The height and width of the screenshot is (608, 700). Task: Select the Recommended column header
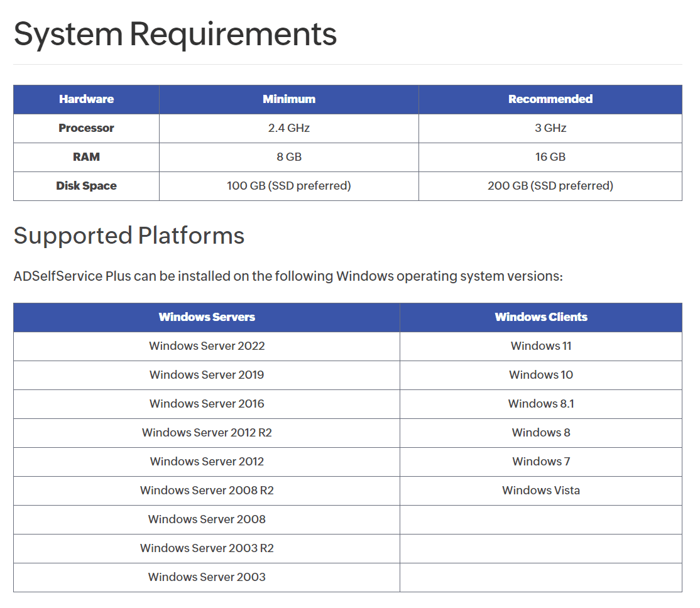tap(550, 99)
